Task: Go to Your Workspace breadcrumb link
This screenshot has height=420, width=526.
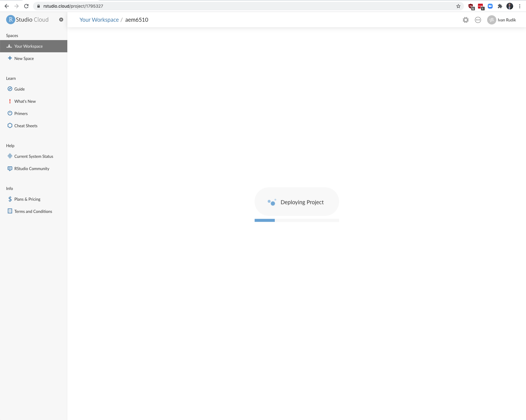Action: pos(99,20)
